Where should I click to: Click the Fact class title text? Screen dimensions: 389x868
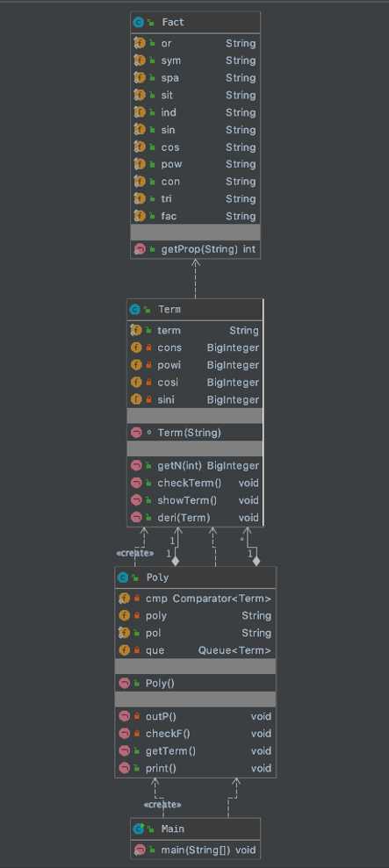173,22
